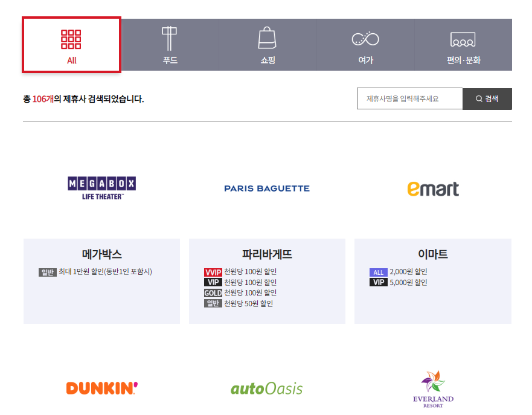Switch to the All tab label
Screen dimensions: 532x415
pos(72,60)
